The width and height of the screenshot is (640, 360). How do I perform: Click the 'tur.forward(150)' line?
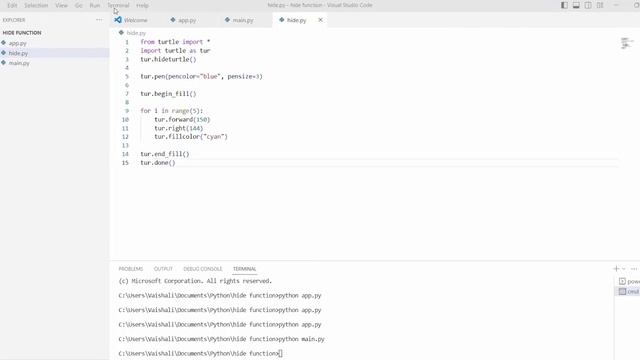click(182, 119)
